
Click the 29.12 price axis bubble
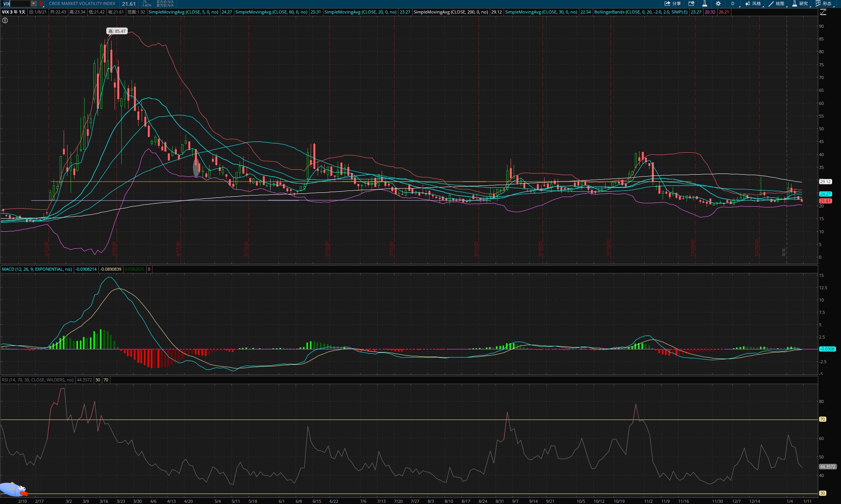825,182
